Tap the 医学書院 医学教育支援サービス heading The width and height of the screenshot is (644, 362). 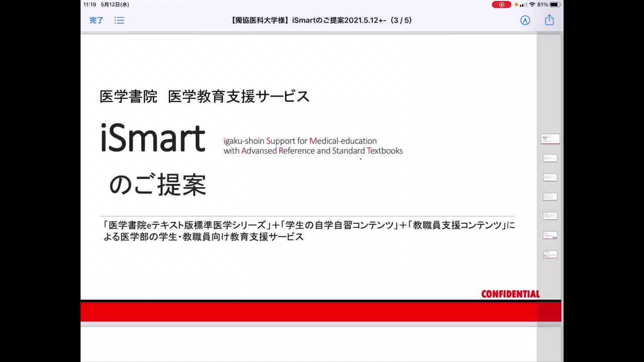click(204, 97)
